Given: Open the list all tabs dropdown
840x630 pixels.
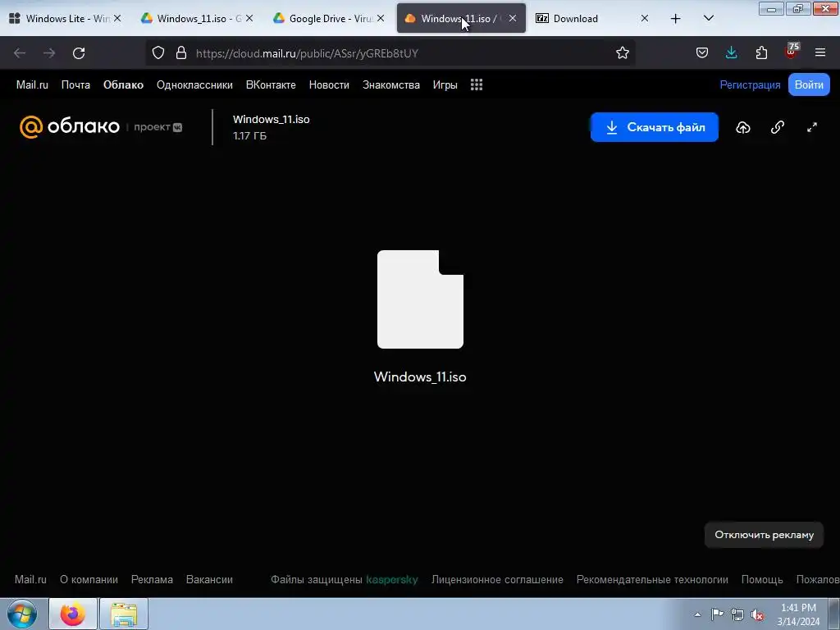Looking at the screenshot, I should 708,18.
